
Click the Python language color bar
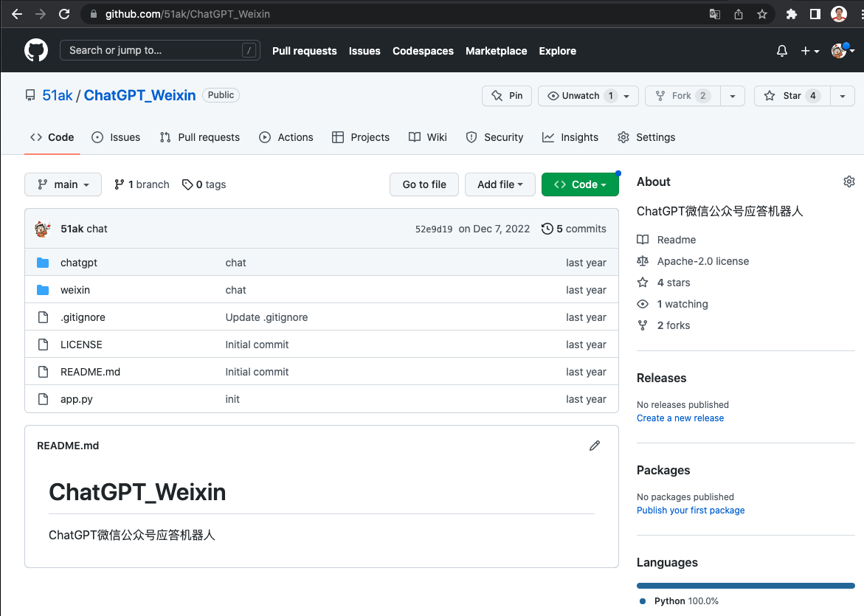745,585
